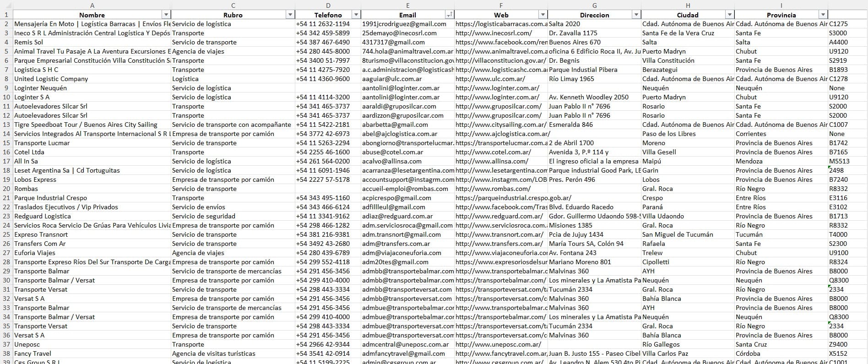
Task: Click the province cell "Santa Cruz"
Action: 781,344
